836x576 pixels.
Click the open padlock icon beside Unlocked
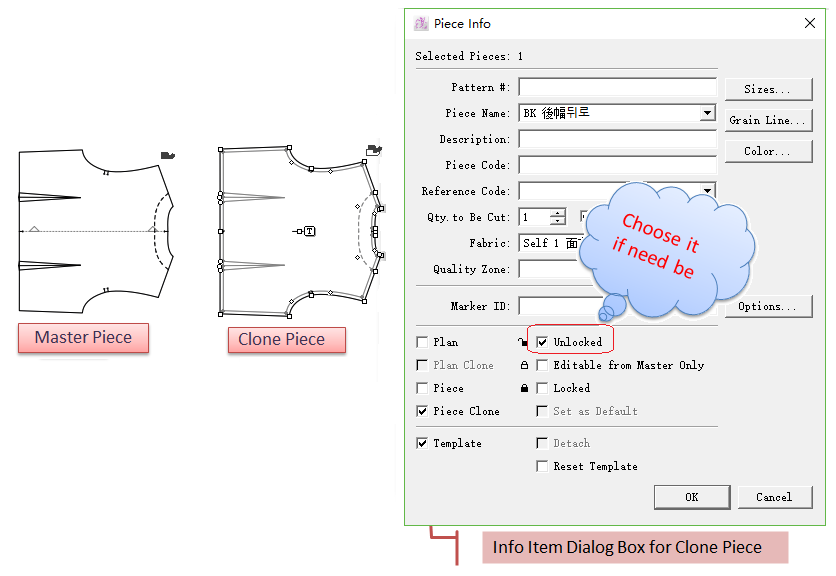click(523, 342)
